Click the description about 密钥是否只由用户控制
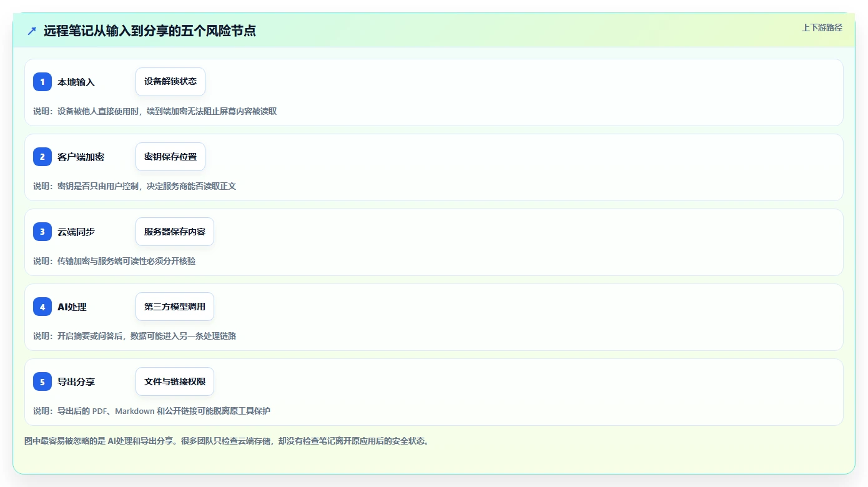Image resolution: width=868 pixels, height=487 pixels. 134,186
